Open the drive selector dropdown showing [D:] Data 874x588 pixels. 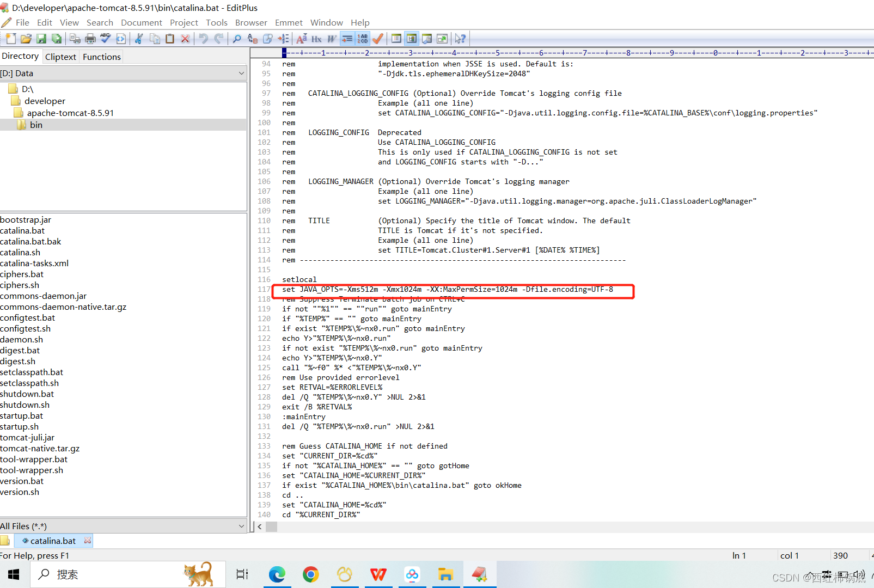pyautogui.click(x=242, y=73)
